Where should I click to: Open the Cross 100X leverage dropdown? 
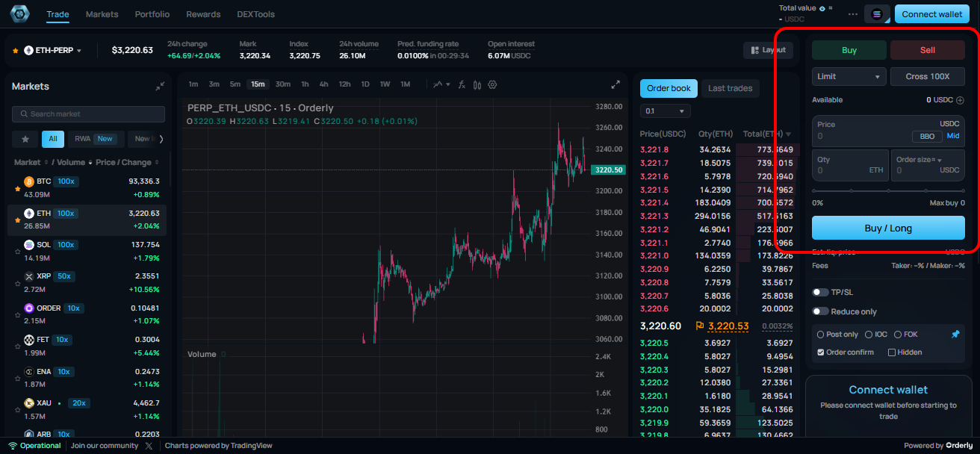pos(927,76)
